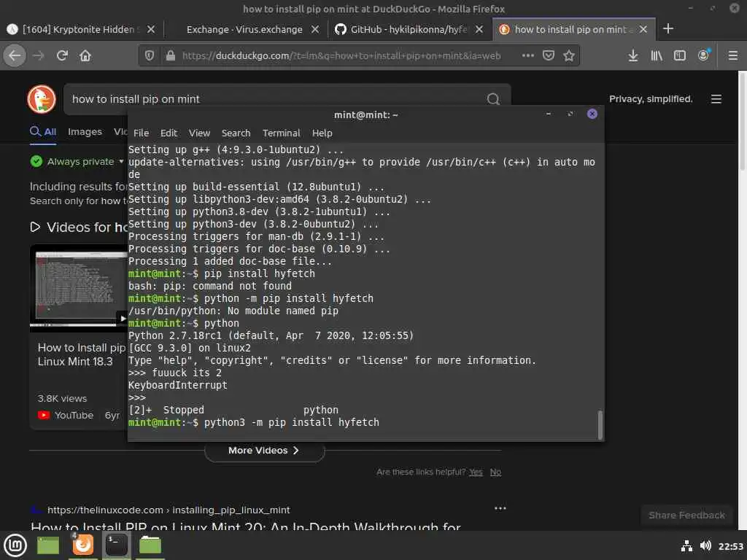Select the All results tab
747x560 pixels.
point(43,132)
